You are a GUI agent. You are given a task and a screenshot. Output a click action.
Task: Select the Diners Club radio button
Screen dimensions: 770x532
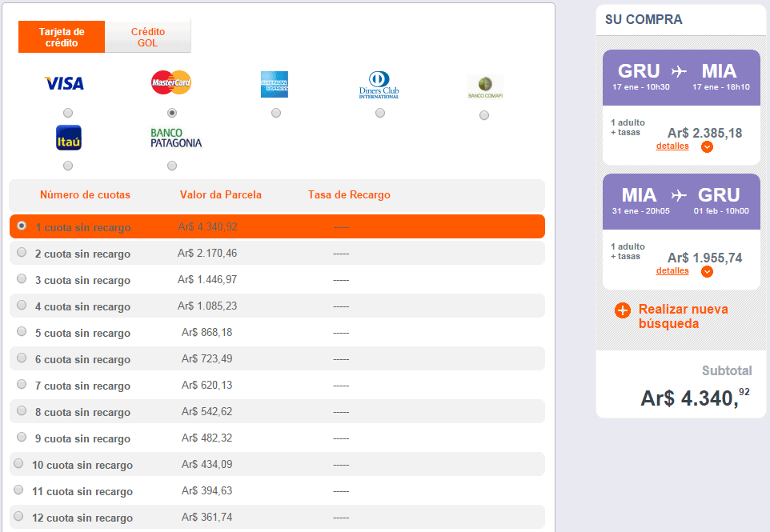pyautogui.click(x=380, y=113)
